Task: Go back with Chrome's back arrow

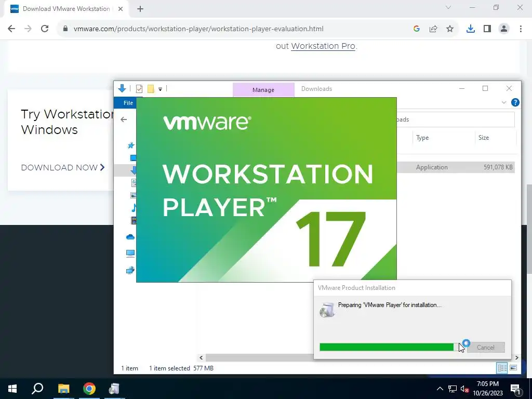Action: [x=11, y=29]
